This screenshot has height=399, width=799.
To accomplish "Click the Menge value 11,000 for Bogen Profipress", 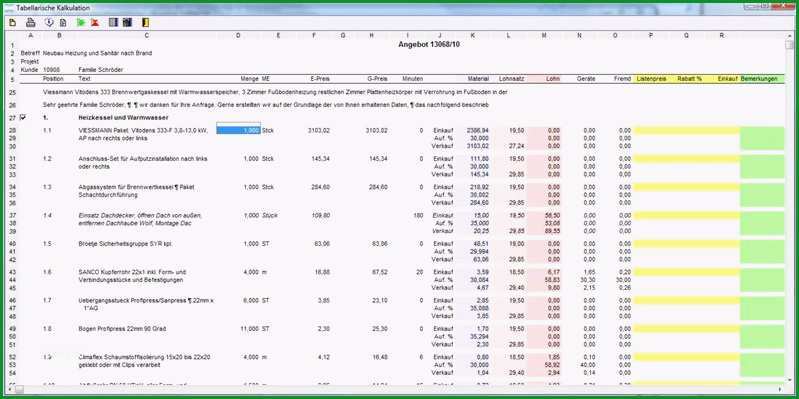I will tap(250, 329).
